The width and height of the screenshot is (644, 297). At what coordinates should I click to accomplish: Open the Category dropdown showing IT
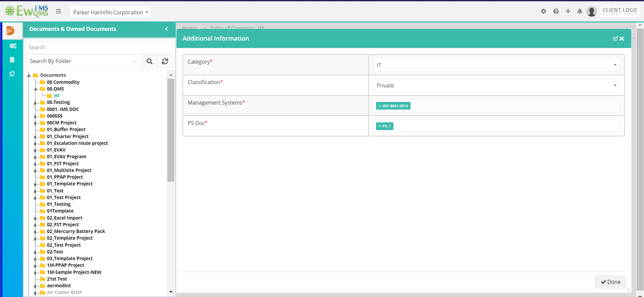tap(496, 65)
